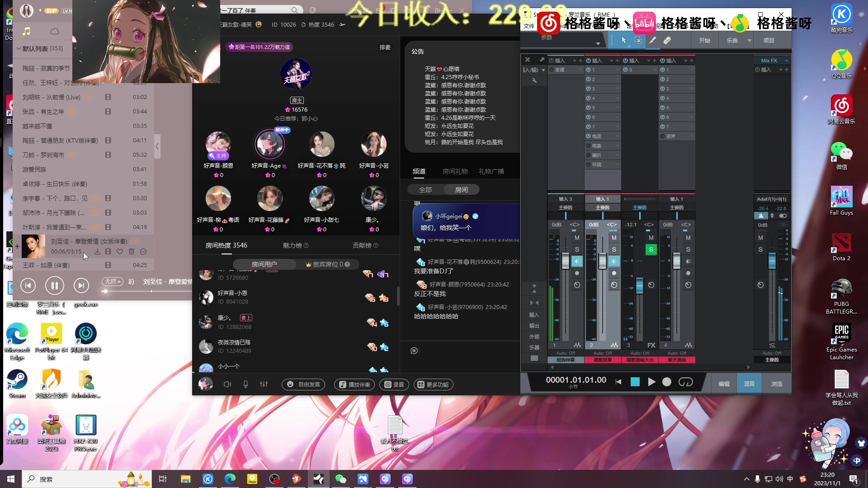Image resolution: width=868 pixels, height=488 pixels.
Task: Go to the previous song in music player
Action: pos(28,285)
